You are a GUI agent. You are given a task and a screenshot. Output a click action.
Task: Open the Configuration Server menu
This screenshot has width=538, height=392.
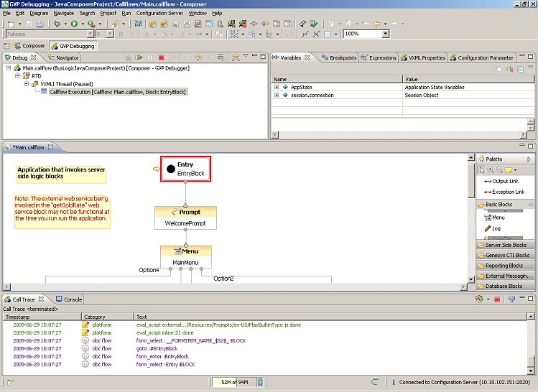coord(161,13)
